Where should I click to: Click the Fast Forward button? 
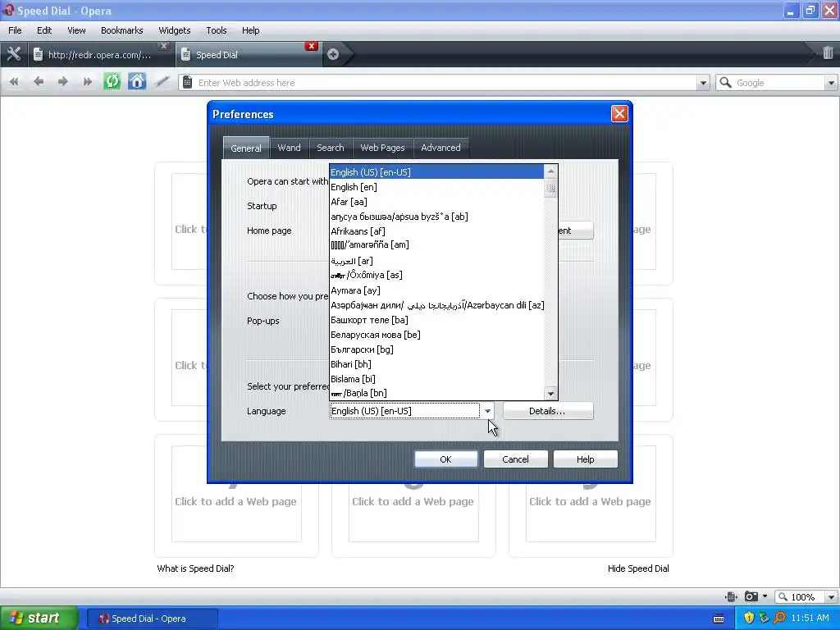87,82
